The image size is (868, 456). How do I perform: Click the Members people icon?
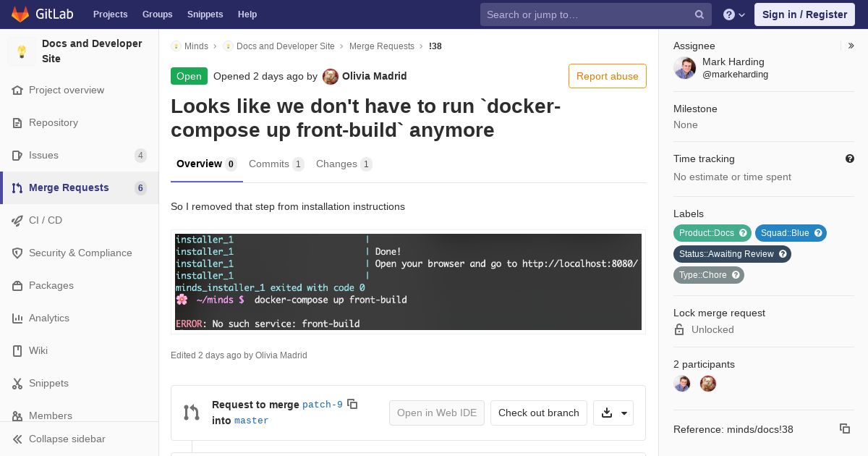tap(17, 416)
